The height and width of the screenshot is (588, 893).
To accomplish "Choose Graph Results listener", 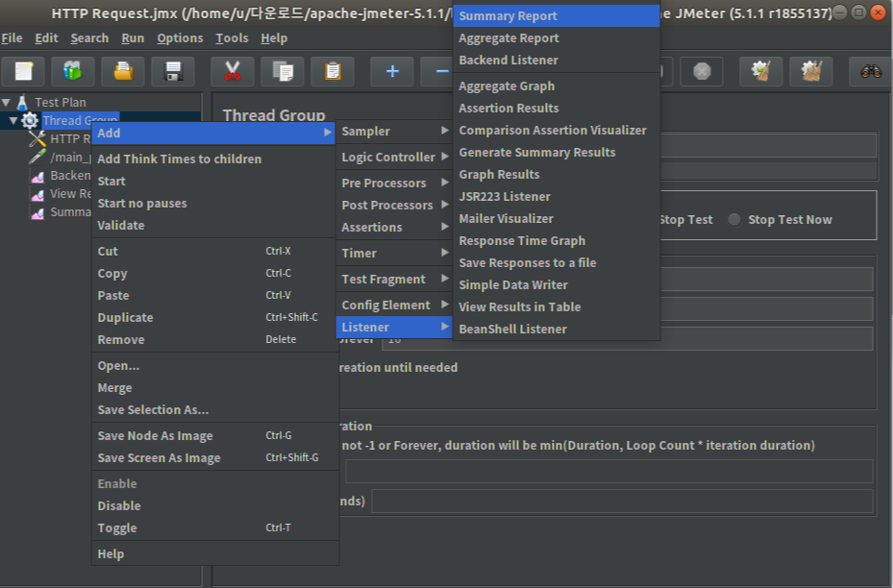I will click(557, 174).
